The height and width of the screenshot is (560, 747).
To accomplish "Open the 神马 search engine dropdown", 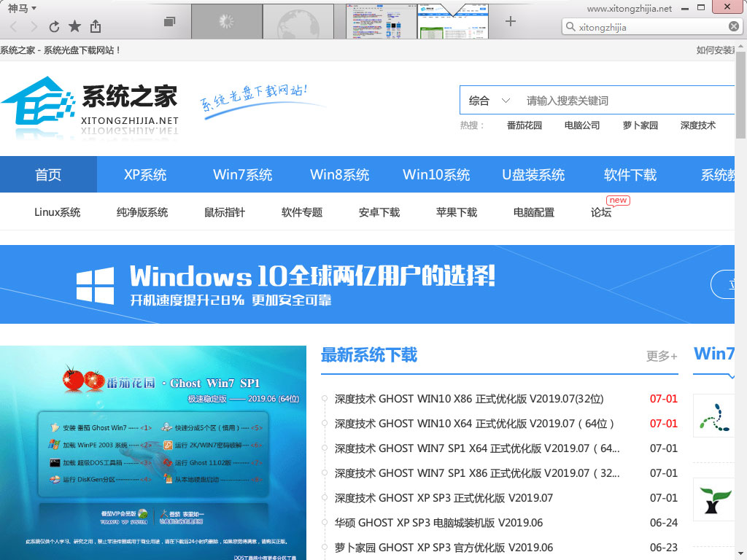I will click(x=22, y=9).
